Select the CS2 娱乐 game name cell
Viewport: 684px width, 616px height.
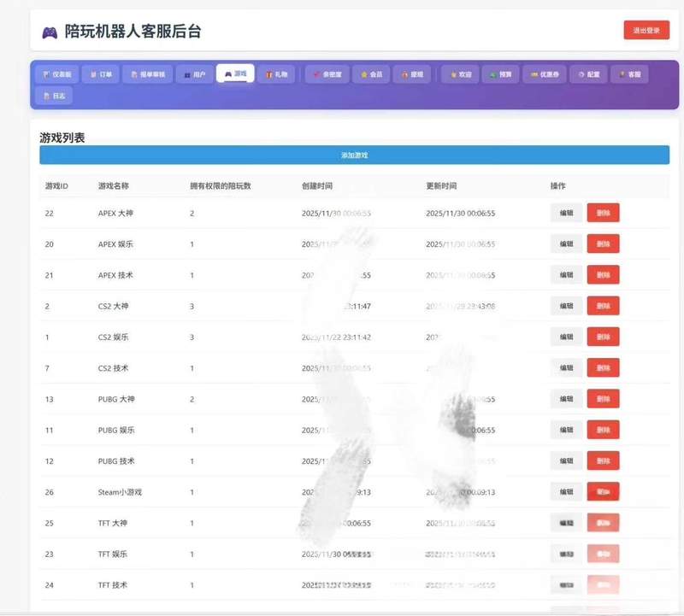[113, 337]
